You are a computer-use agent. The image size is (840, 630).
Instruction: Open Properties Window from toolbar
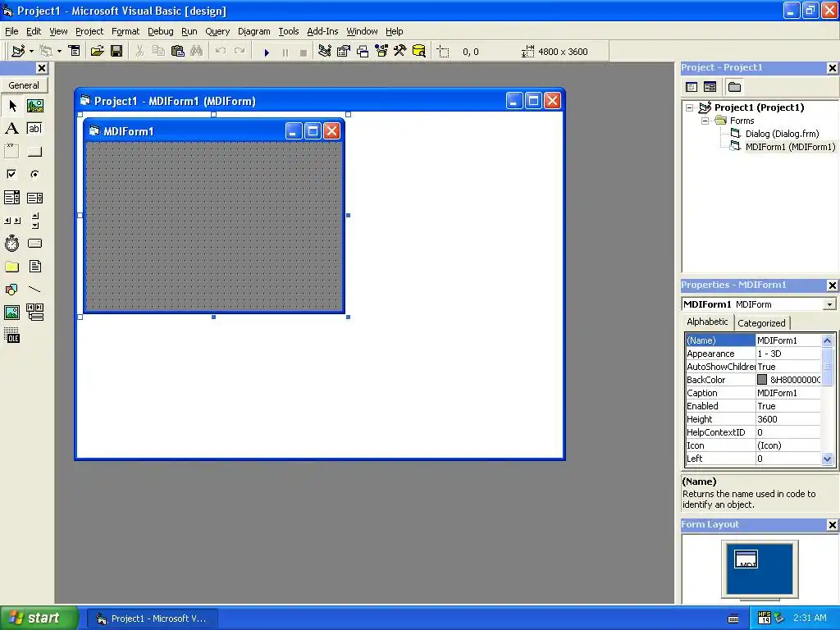pos(343,52)
